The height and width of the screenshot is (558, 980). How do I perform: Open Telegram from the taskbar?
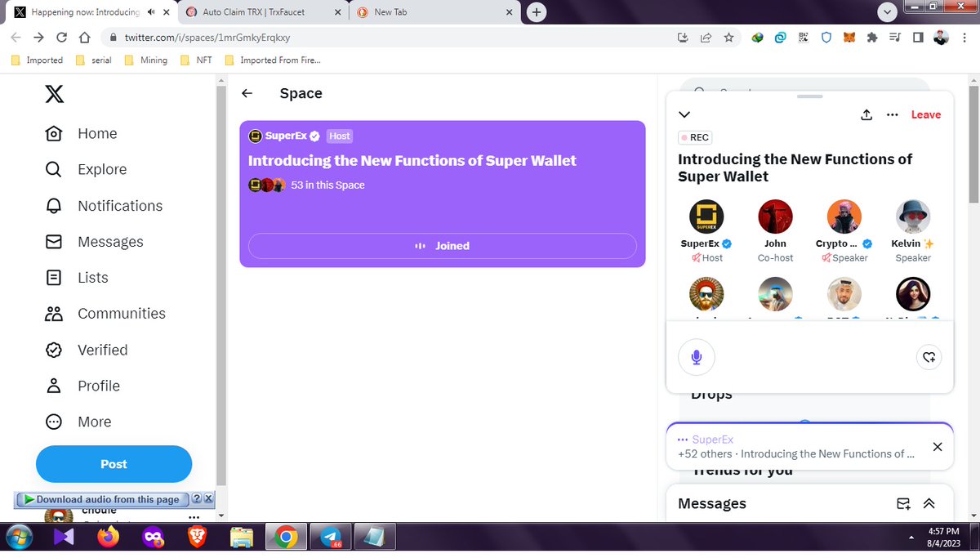click(331, 537)
